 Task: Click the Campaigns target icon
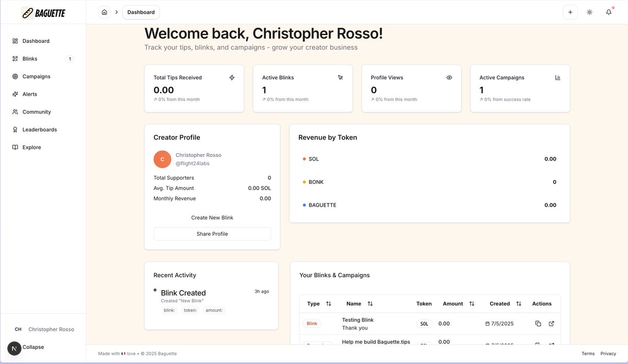15,76
